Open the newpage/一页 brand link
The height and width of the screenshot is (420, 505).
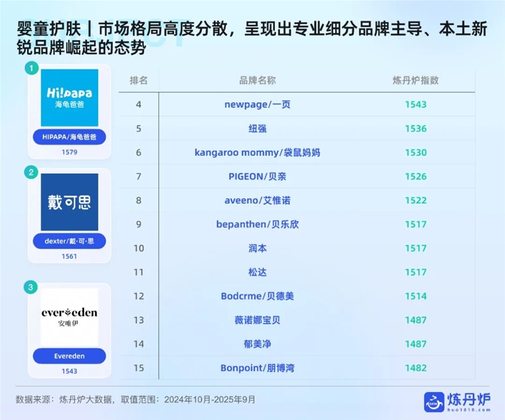(258, 105)
